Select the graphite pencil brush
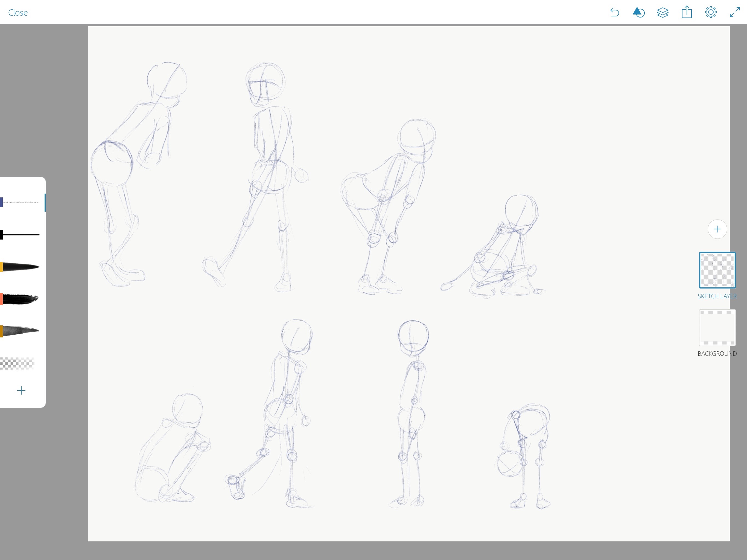 point(22,202)
